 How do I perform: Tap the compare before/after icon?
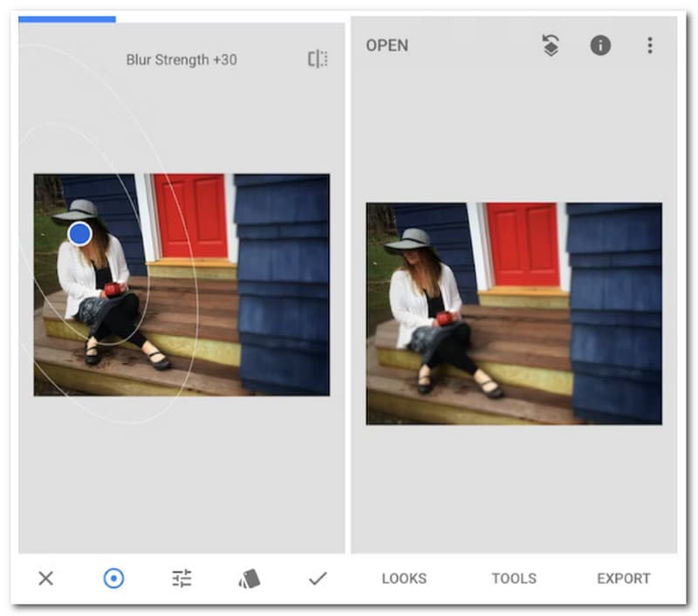coord(318,58)
